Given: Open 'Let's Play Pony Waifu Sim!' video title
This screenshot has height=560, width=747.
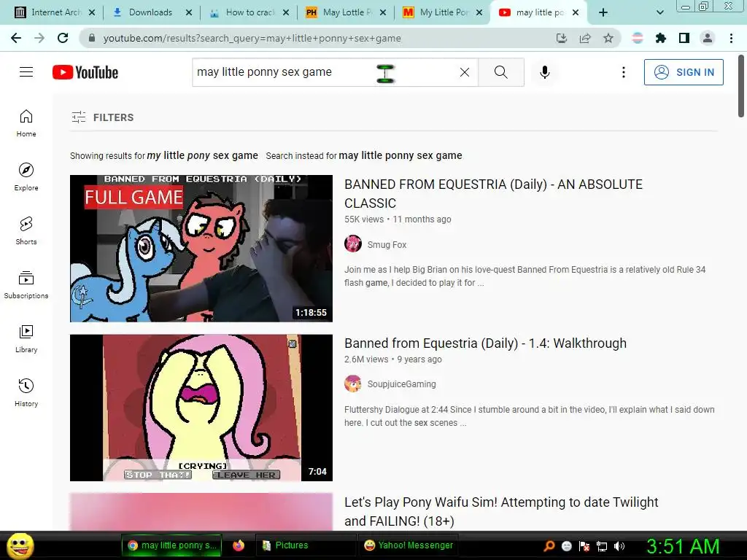Looking at the screenshot, I should (x=501, y=511).
